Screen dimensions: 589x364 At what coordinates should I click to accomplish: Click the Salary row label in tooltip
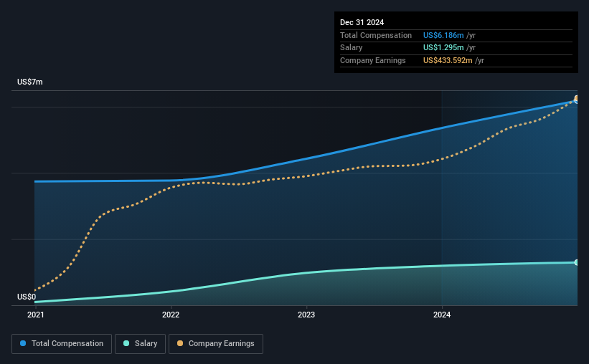click(352, 48)
